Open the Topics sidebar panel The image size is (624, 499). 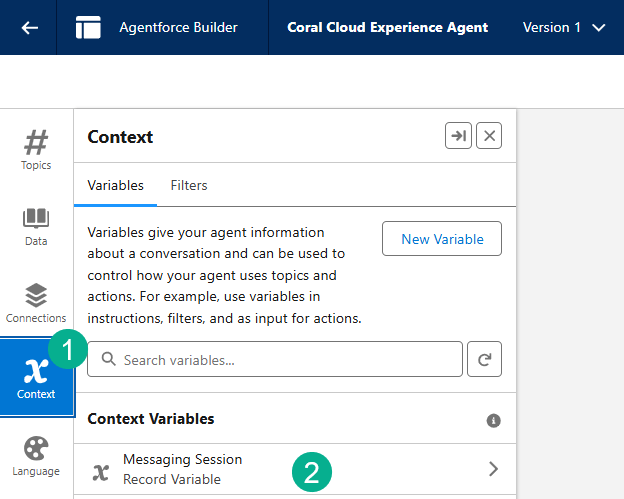(x=36, y=149)
